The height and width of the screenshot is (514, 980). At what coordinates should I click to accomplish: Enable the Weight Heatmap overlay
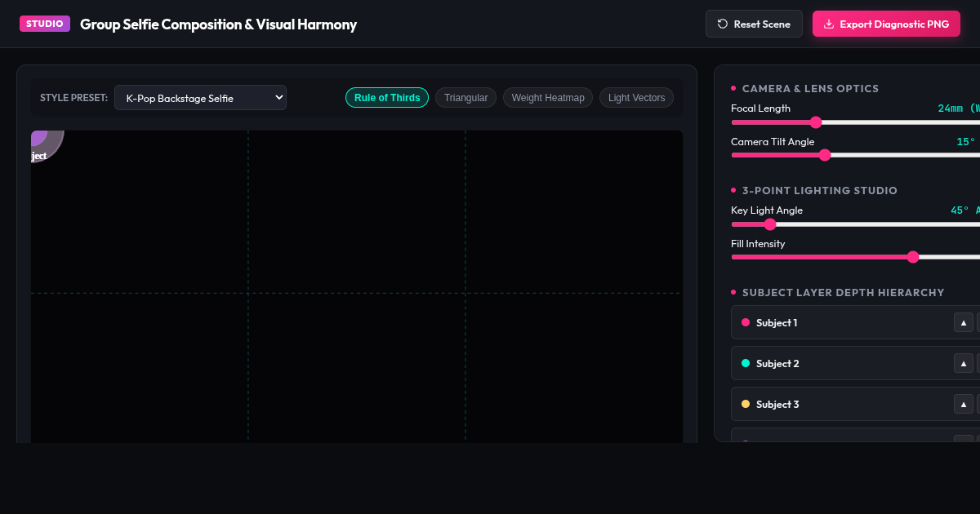click(548, 98)
